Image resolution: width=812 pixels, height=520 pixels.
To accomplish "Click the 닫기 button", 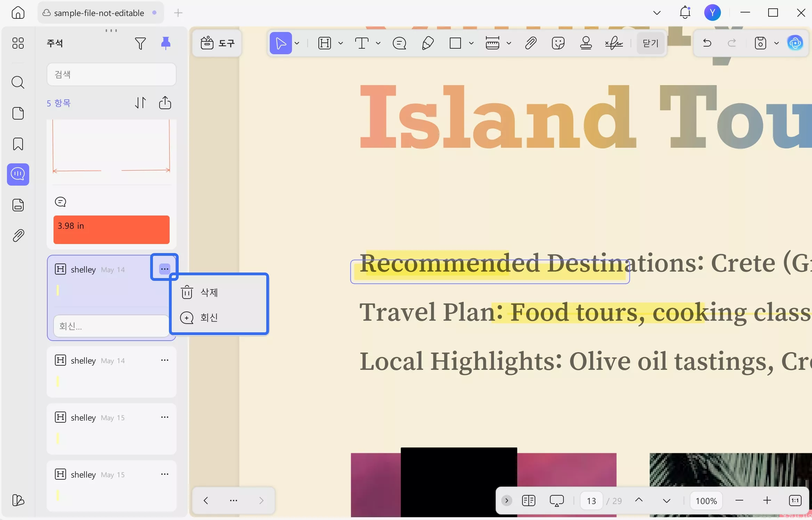I will pyautogui.click(x=650, y=43).
